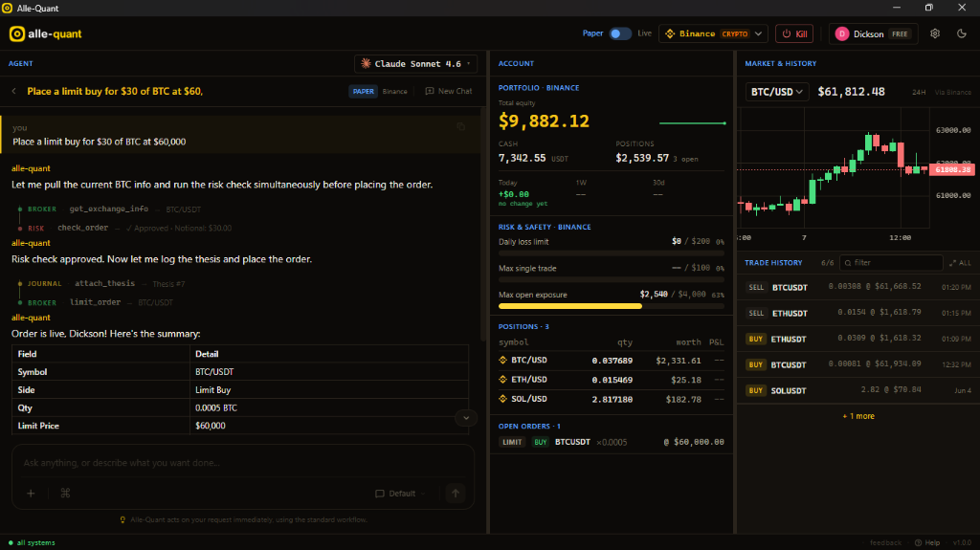The width and height of the screenshot is (980, 550).
Task: Open Help in the status bar
Action: [927, 542]
